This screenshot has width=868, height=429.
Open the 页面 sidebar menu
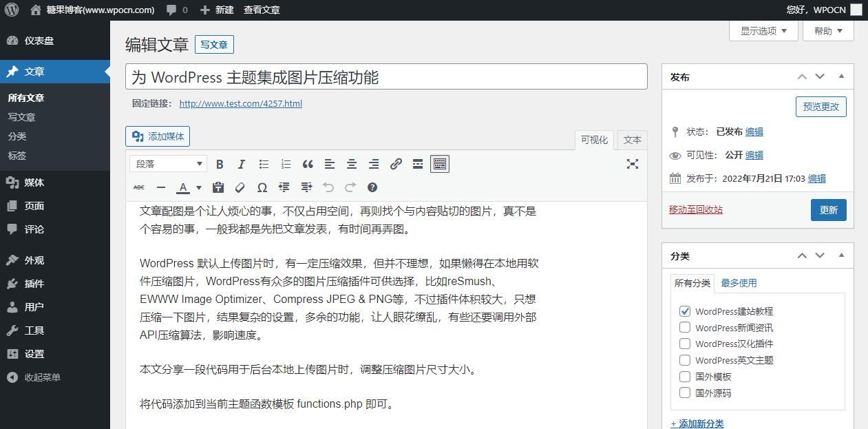click(55, 206)
